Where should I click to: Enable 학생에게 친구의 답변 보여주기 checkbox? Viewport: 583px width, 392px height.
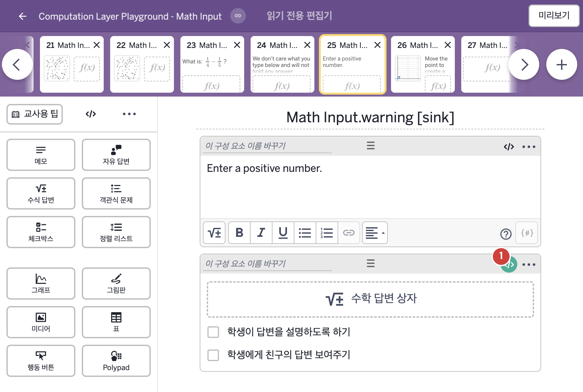[x=213, y=355]
